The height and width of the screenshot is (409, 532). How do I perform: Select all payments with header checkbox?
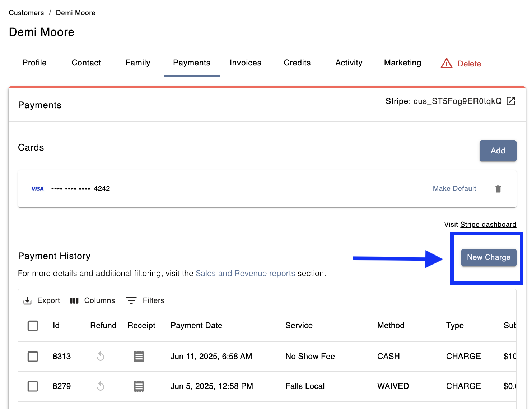point(33,326)
